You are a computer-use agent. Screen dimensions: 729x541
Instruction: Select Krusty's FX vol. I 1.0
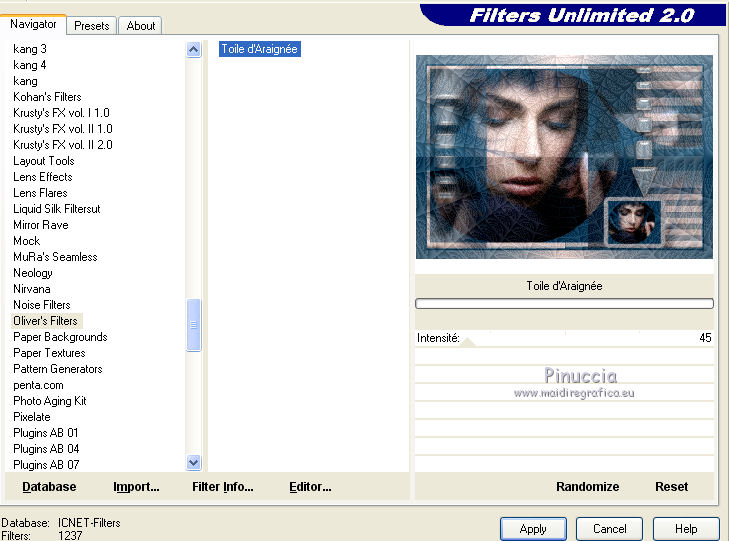61,112
